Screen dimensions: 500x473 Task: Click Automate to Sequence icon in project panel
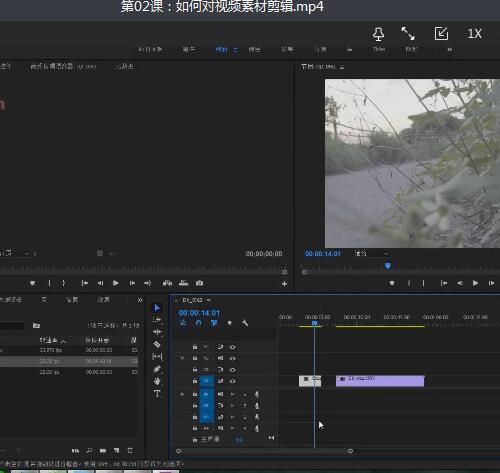[x=75, y=450]
